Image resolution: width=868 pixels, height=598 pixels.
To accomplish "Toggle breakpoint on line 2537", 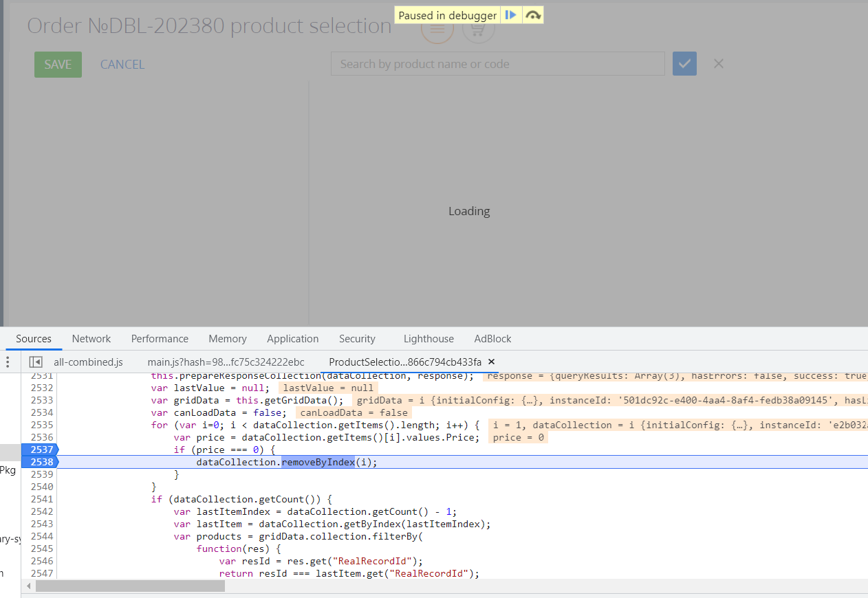I will 40,450.
